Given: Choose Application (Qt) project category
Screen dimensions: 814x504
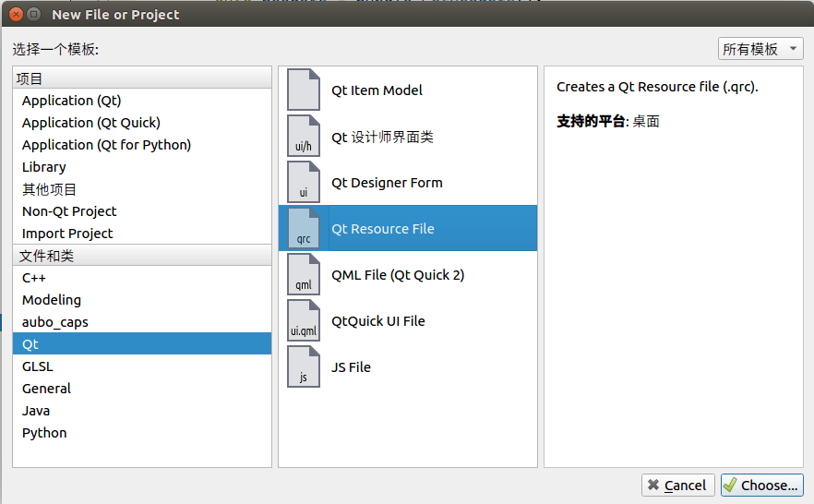Looking at the screenshot, I should pos(142,101).
